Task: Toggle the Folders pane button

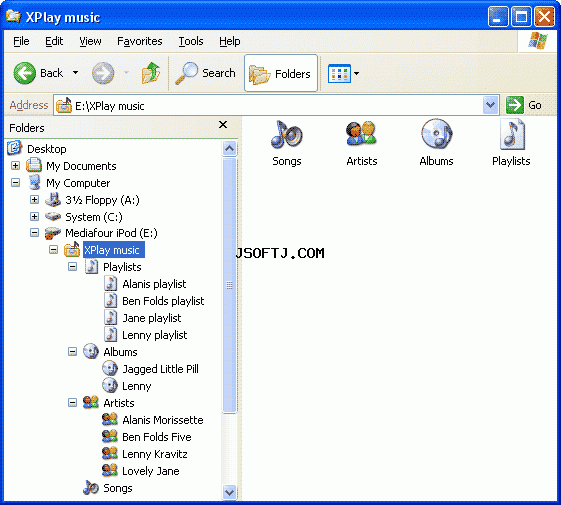Action: click(281, 73)
